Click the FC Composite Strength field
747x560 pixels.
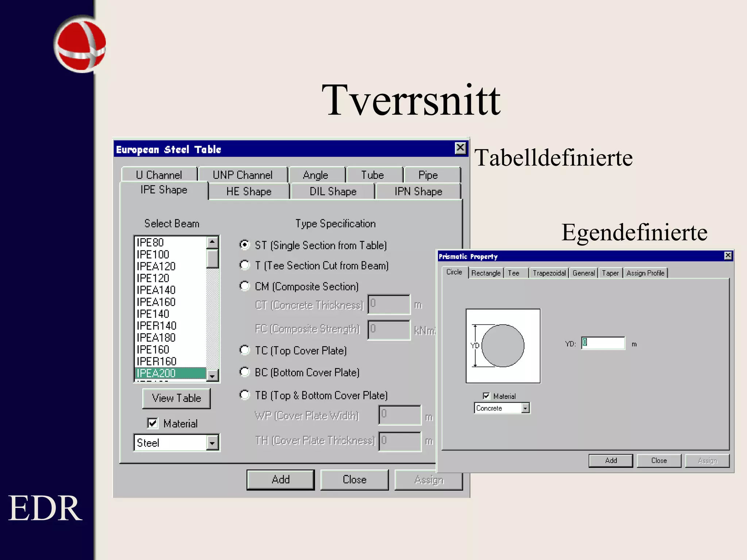click(389, 330)
